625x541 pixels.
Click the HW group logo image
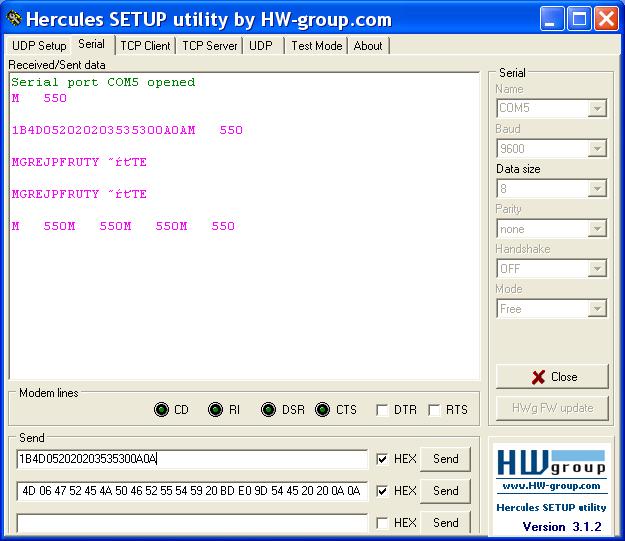coord(552,462)
